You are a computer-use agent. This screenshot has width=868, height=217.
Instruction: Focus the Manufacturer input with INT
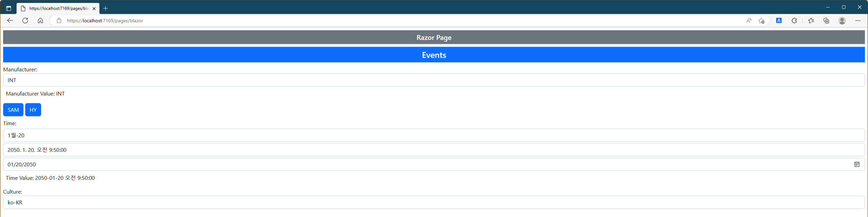coord(434,80)
